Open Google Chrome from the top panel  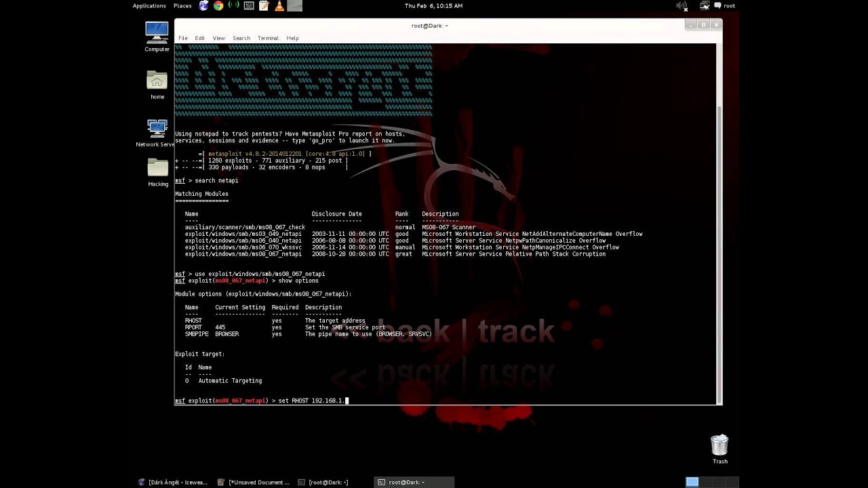(x=218, y=5)
